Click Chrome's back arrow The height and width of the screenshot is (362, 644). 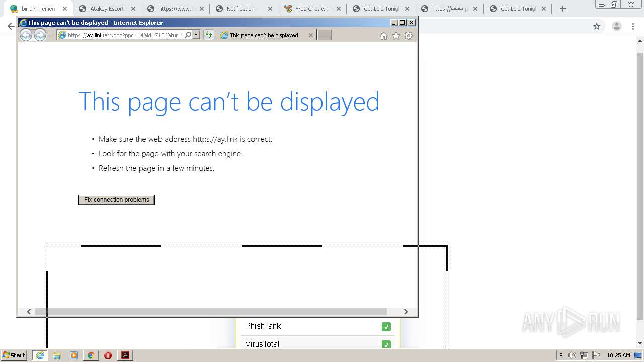coord(11,26)
